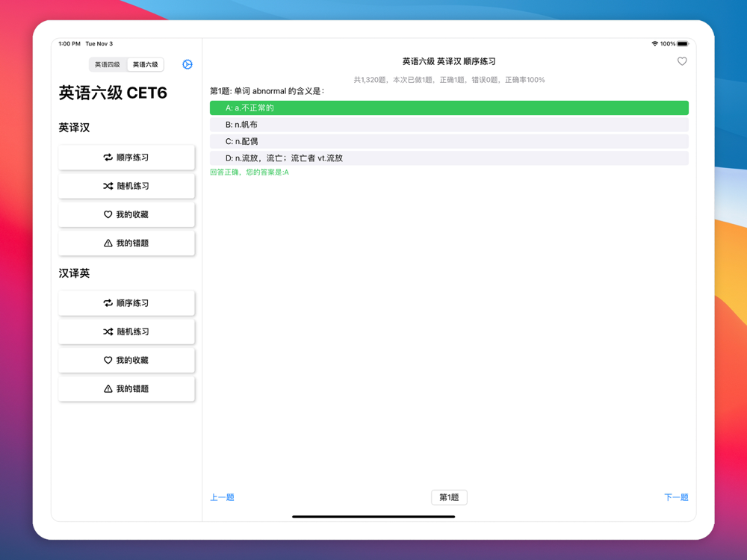Click the 汉译英 section heading

(74, 273)
